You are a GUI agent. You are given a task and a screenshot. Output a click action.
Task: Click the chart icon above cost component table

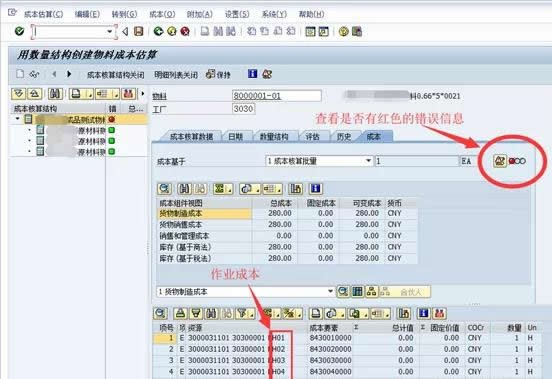click(295, 189)
